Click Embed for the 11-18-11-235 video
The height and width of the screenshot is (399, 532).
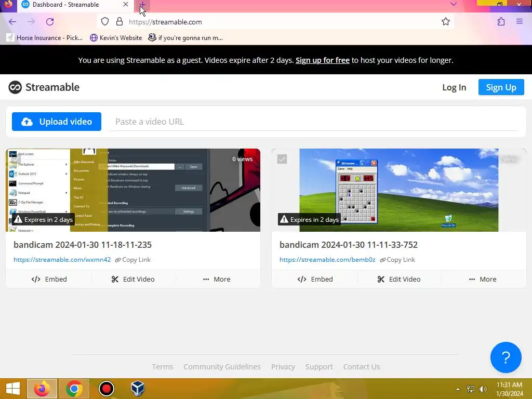[49, 279]
